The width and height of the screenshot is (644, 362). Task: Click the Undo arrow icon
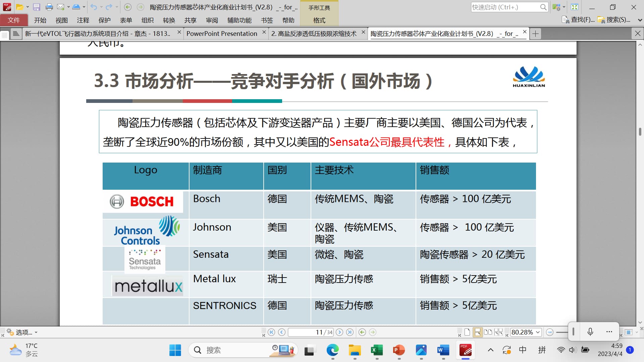click(x=94, y=7)
